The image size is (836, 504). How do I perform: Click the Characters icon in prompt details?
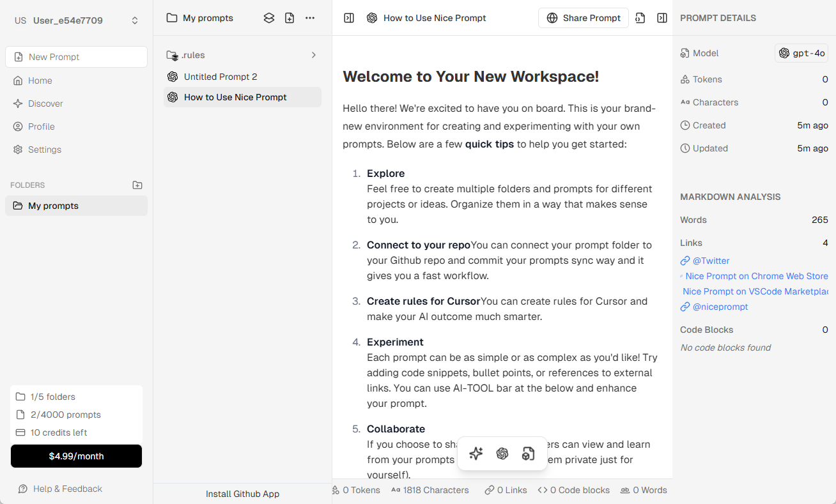click(x=685, y=102)
